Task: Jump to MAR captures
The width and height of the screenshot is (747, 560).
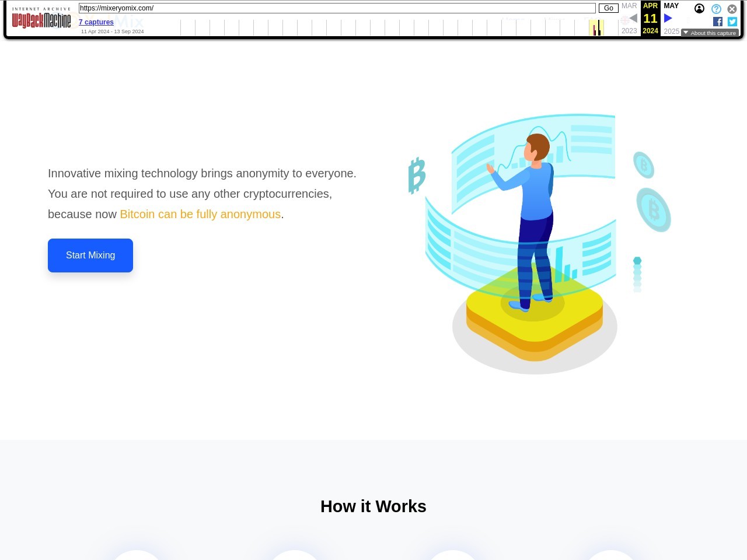Action: pos(629,6)
